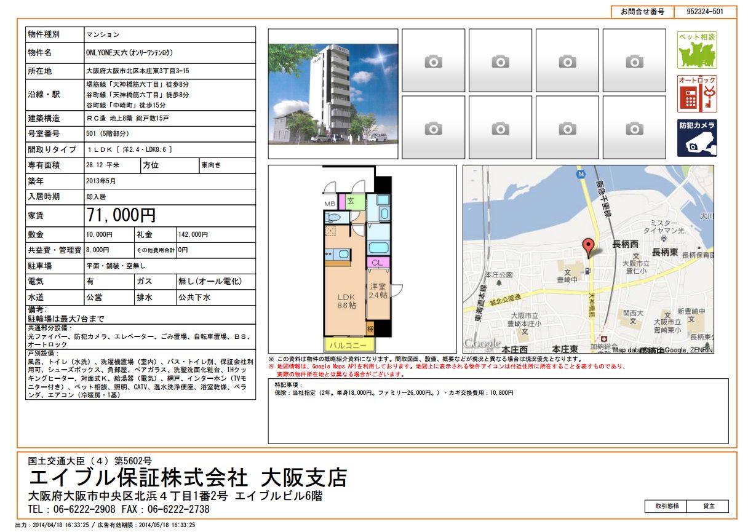The height and width of the screenshot is (532, 756).
Task: Click the 防犯カメラ security camera icon
Action: pyautogui.click(x=697, y=138)
